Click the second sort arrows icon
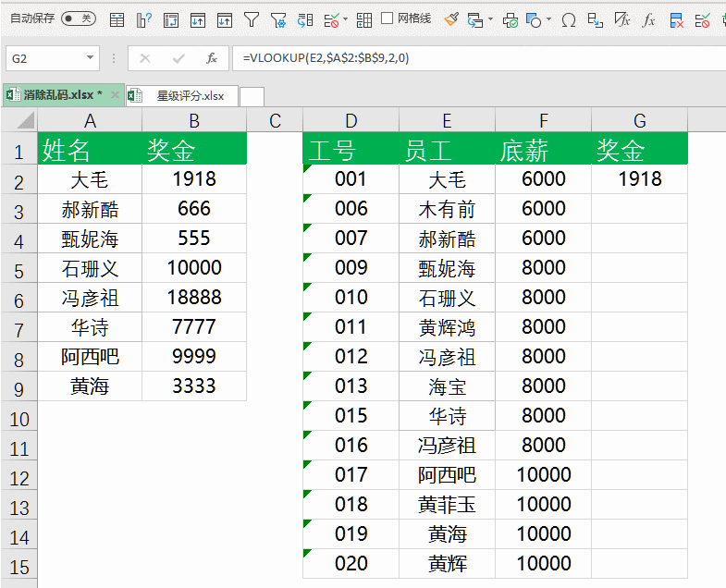Screen dimensions: 726x588 point(225,20)
